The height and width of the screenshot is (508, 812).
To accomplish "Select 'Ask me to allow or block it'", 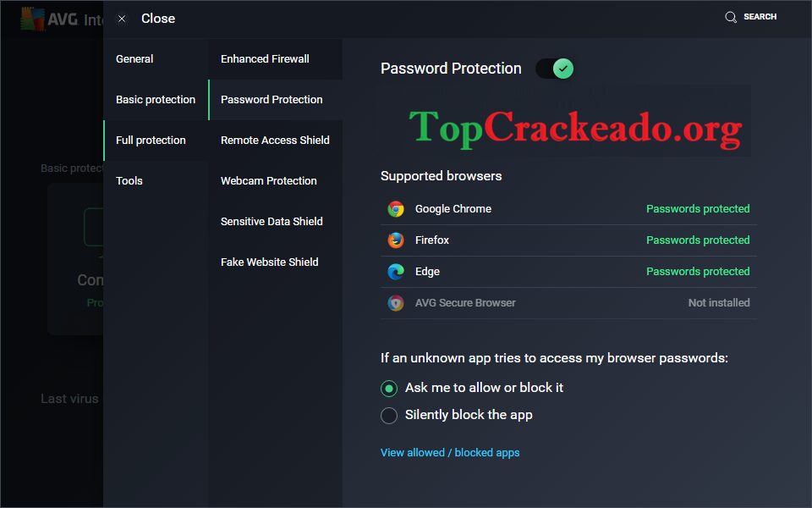I will pos(389,388).
